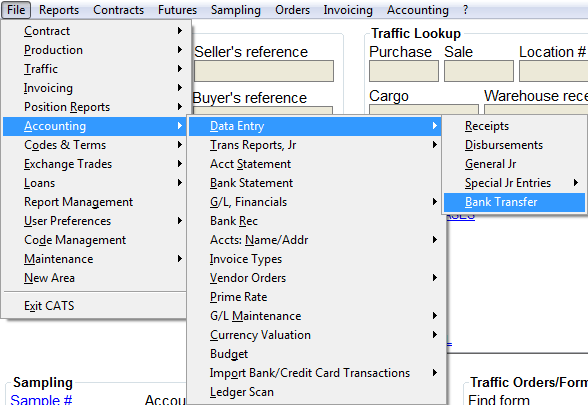Select Accounting in the File menu
The height and width of the screenshot is (405, 588).
click(x=94, y=126)
